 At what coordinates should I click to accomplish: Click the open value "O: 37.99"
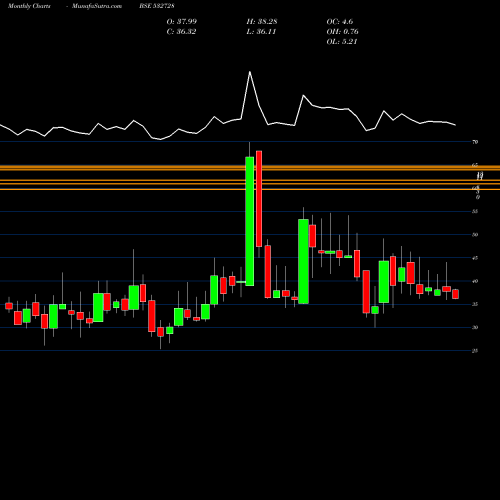click(182, 22)
